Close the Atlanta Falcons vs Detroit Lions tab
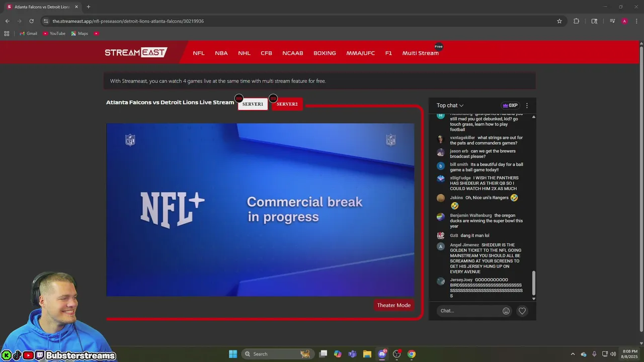 pos(76,7)
